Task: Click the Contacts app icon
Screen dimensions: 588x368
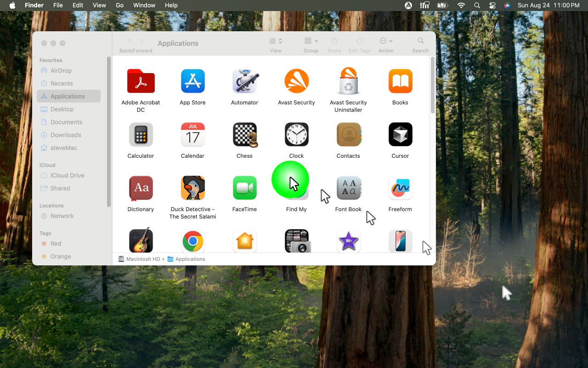Action: 348,134
